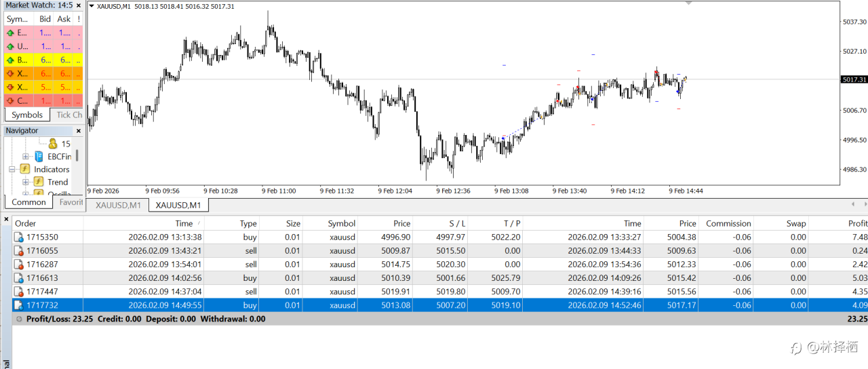Click the Ask column header in Market Watch

click(x=64, y=19)
